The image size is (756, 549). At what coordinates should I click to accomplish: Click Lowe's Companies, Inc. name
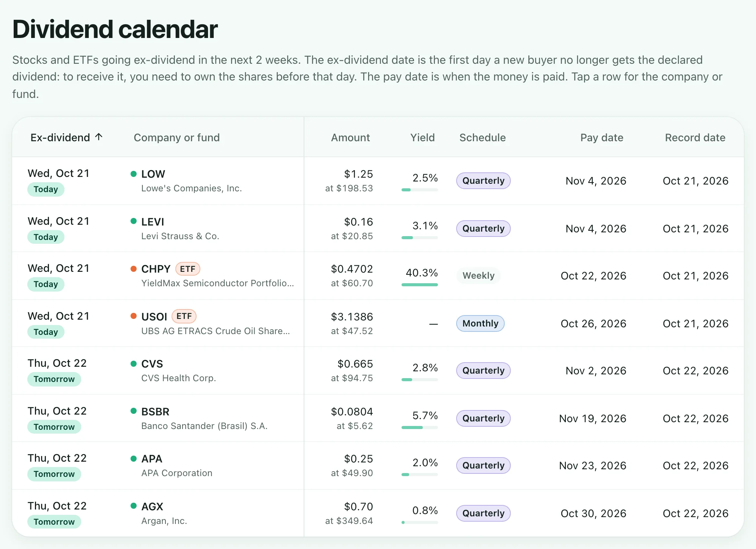click(191, 188)
